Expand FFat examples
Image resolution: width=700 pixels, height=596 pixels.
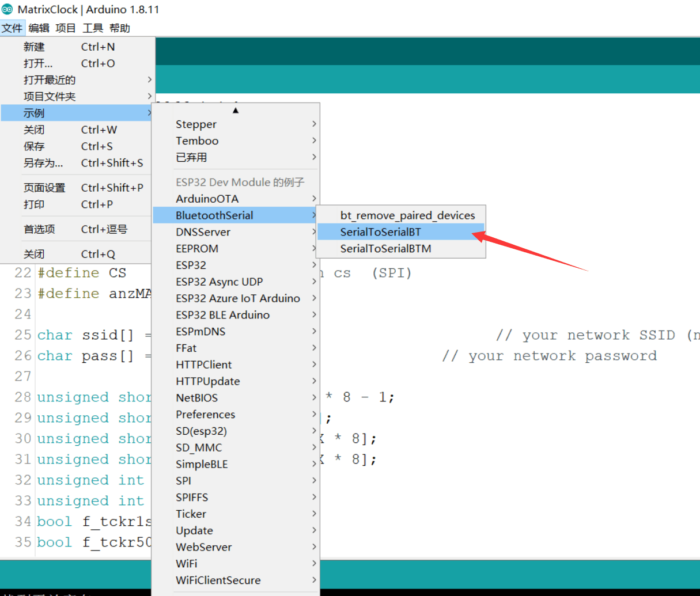tap(236, 348)
